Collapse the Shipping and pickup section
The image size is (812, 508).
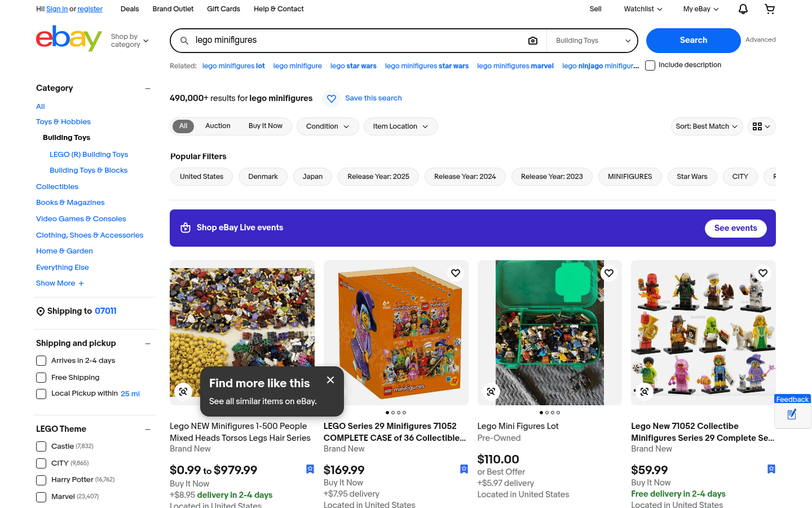(148, 344)
